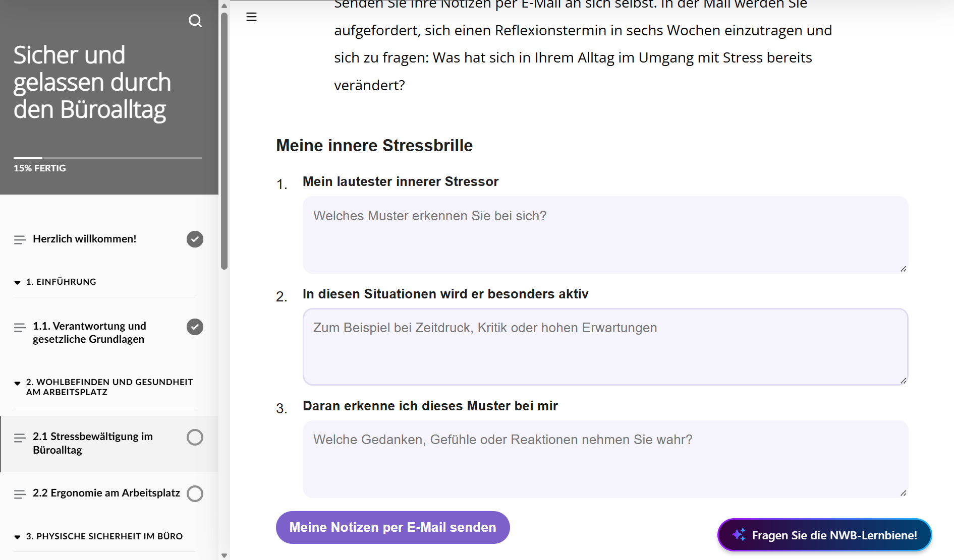Click completed checkmark for 1.1. Verantwortung
The height and width of the screenshot is (560, 954).
coord(195,327)
